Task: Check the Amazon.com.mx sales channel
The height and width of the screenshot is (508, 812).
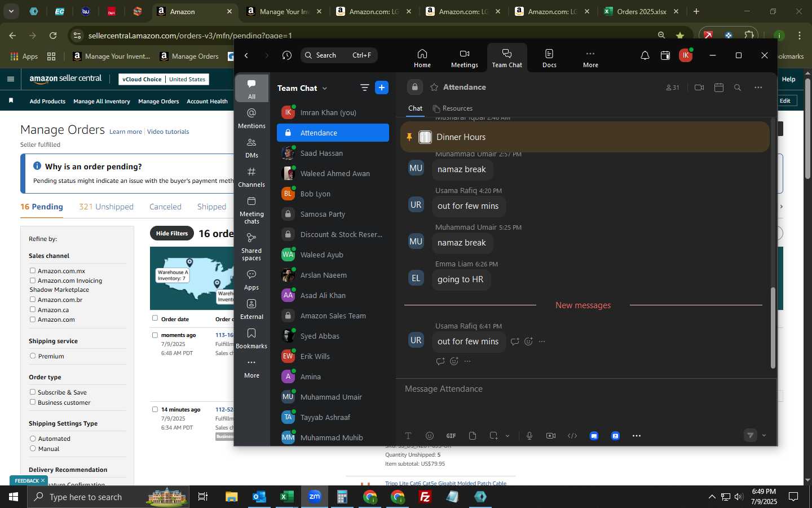Action: [x=33, y=271]
